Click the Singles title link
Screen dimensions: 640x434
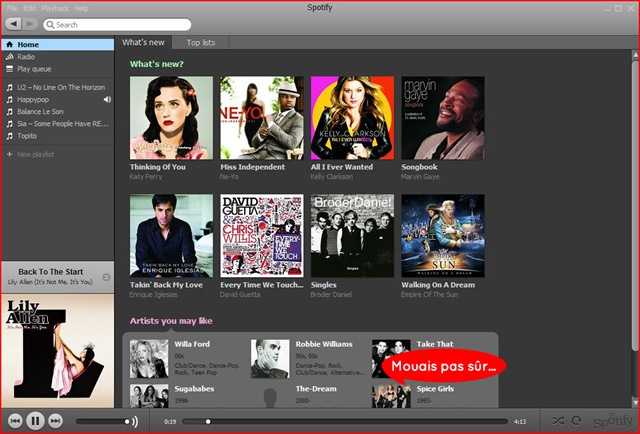[324, 285]
